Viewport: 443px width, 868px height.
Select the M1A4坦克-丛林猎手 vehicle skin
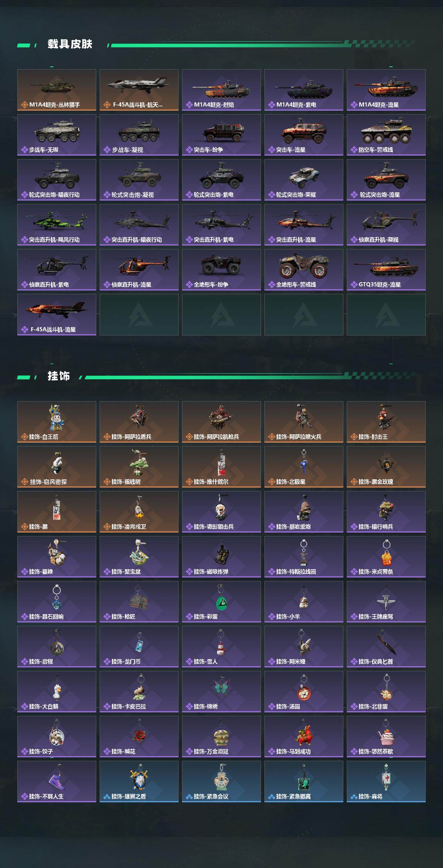[57, 90]
